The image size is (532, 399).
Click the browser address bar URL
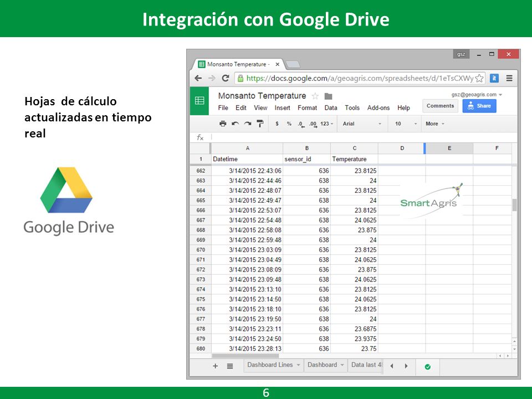click(360, 78)
